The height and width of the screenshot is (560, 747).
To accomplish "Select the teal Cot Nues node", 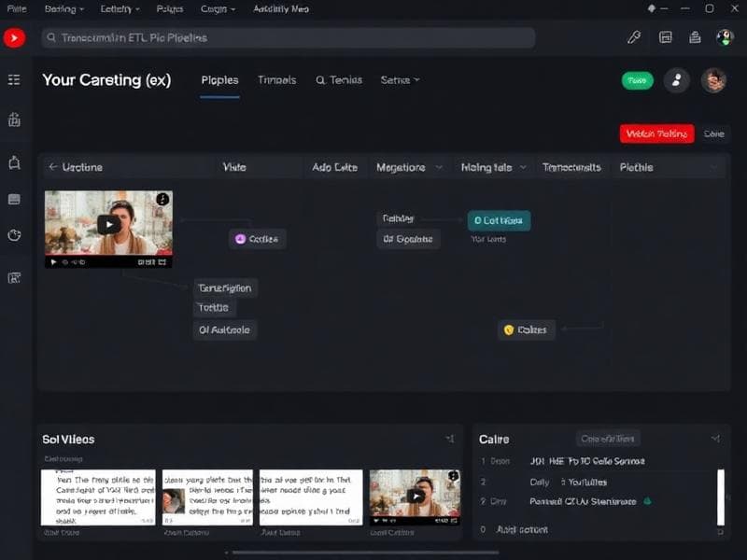I will point(499,220).
